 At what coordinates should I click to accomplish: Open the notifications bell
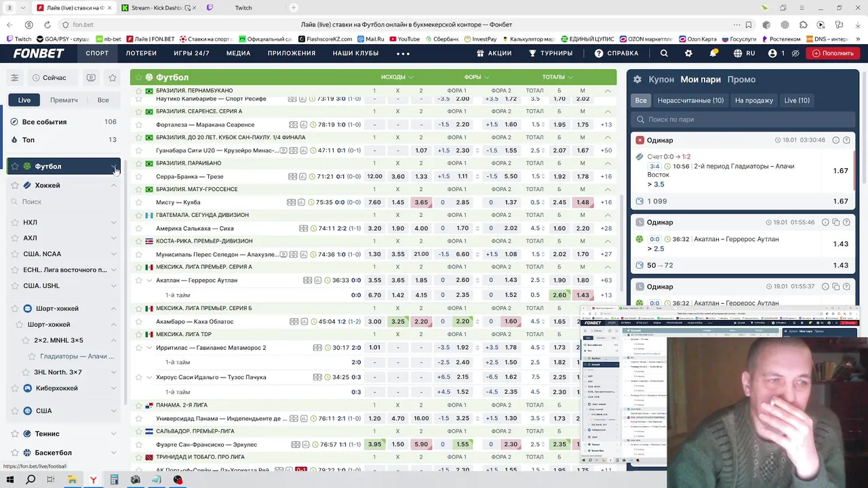click(713, 53)
